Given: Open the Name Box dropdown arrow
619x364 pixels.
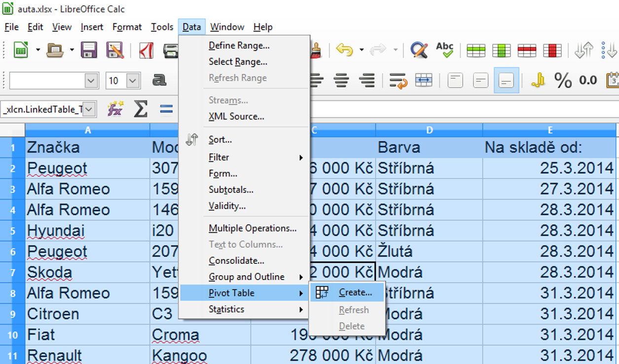Looking at the screenshot, I should click(89, 109).
